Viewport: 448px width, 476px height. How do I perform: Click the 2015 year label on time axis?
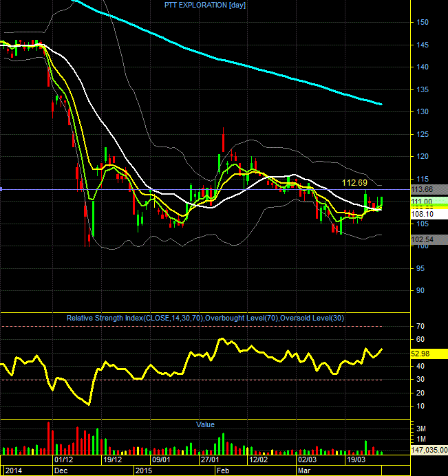144,470
